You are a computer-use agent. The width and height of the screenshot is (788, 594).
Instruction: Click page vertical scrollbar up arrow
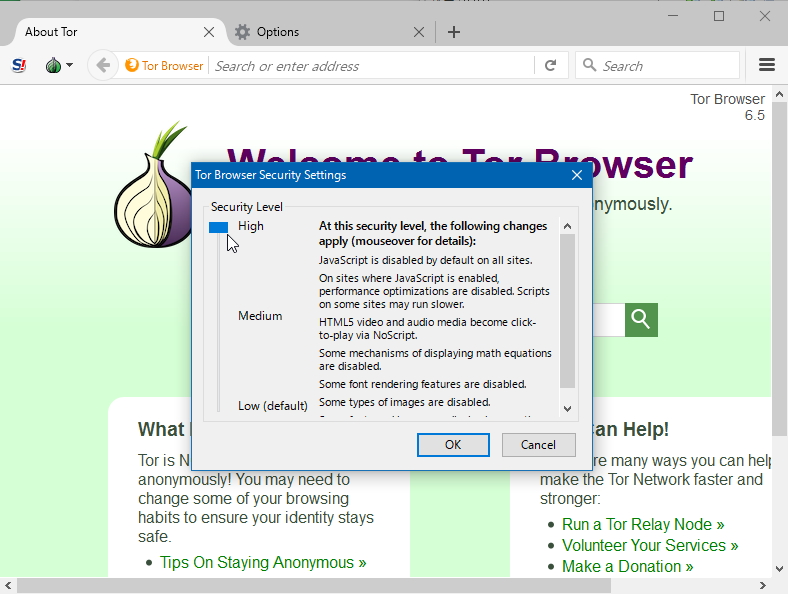[779, 94]
